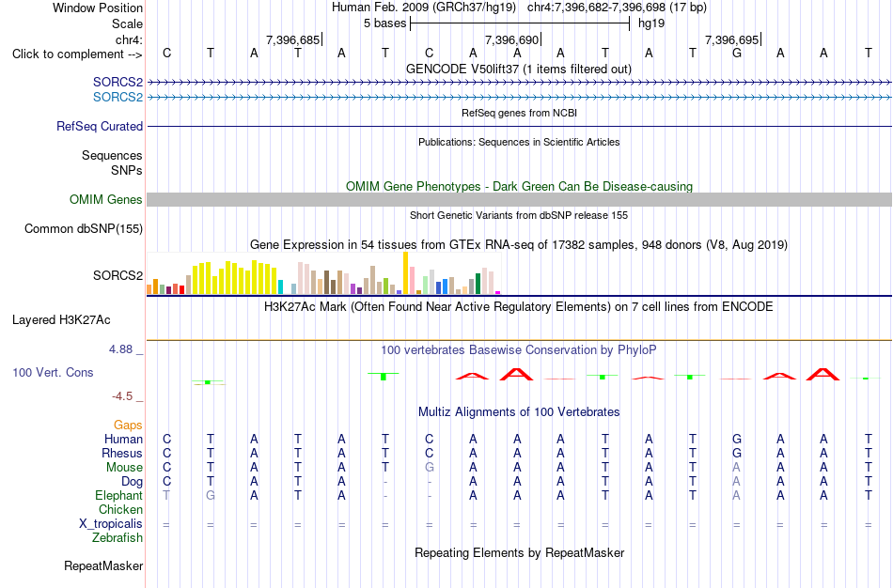Click the gray G in the Mouse row
The image size is (893, 588).
[430, 468]
